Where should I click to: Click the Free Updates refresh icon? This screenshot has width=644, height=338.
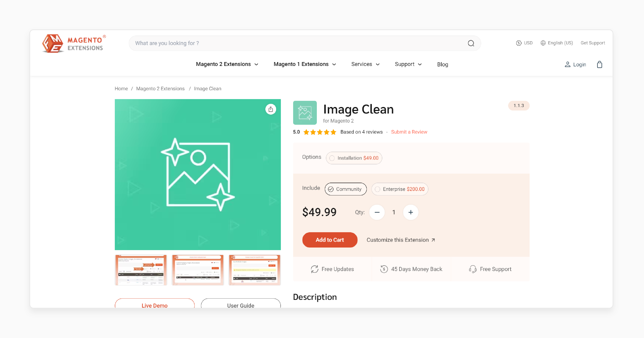click(314, 269)
